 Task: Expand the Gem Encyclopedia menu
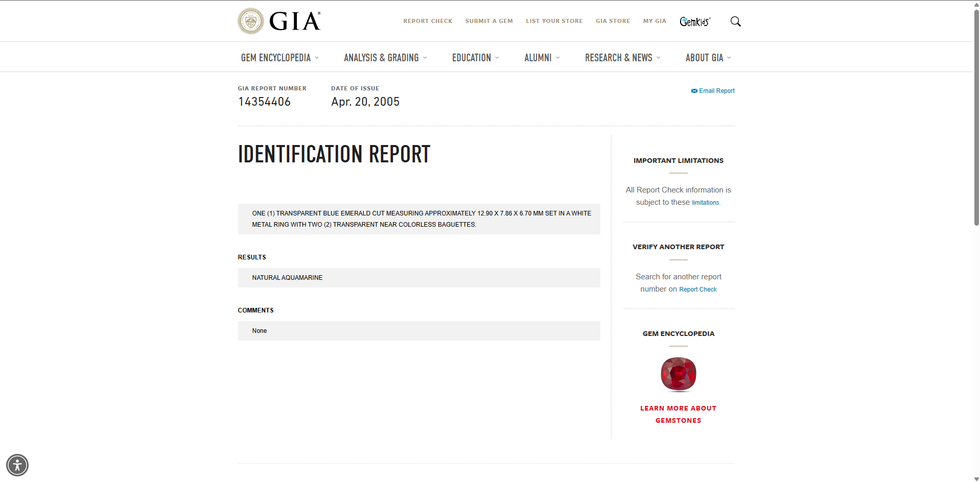279,58
